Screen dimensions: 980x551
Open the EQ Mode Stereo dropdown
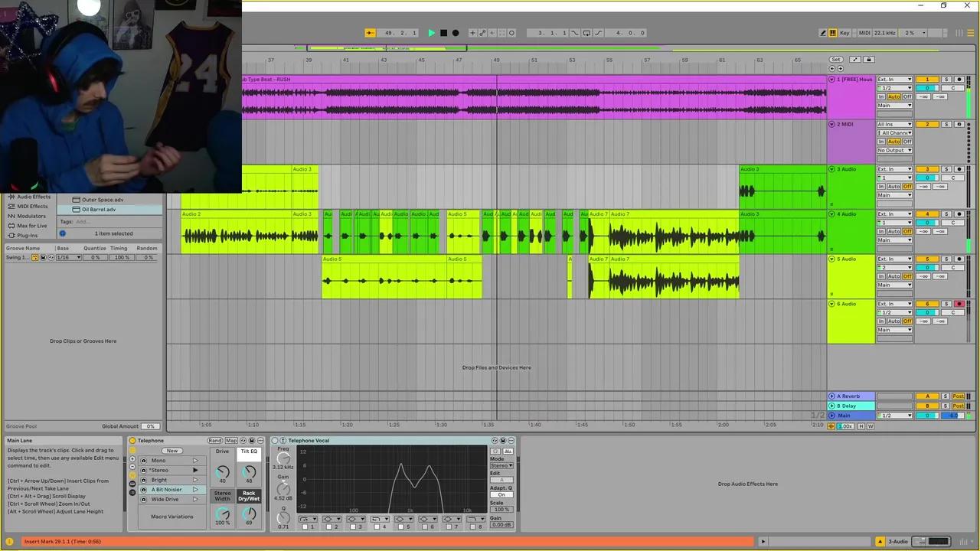(501, 465)
